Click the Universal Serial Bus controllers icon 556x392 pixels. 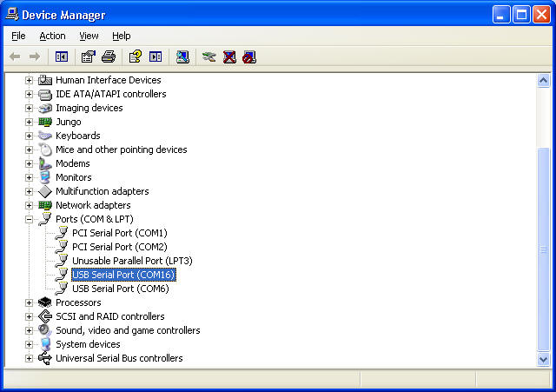[x=45, y=358]
